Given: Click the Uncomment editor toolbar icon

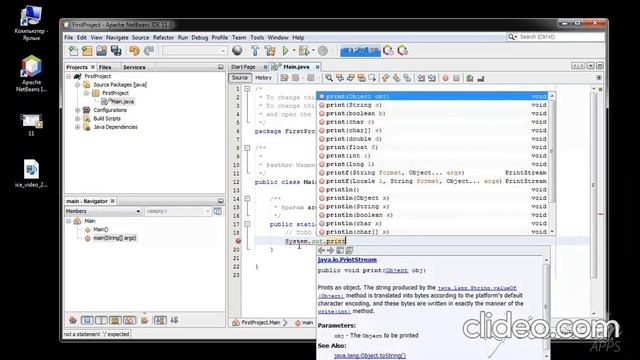Looking at the screenshot, I should click(x=480, y=78).
